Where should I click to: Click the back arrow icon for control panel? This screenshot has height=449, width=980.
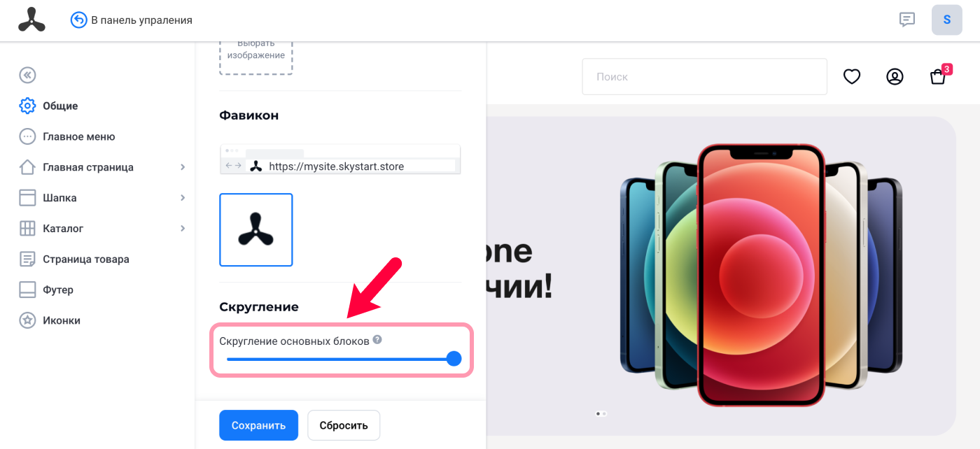(79, 20)
